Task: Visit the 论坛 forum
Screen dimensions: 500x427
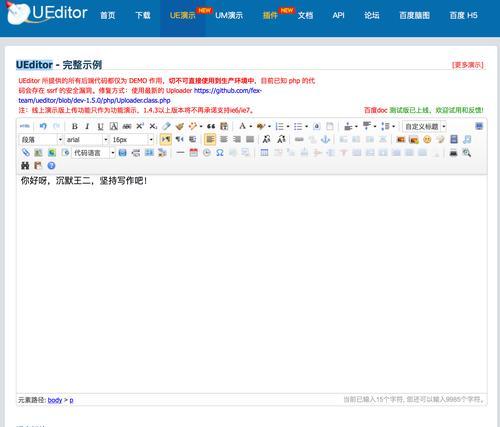Action: pos(372,15)
